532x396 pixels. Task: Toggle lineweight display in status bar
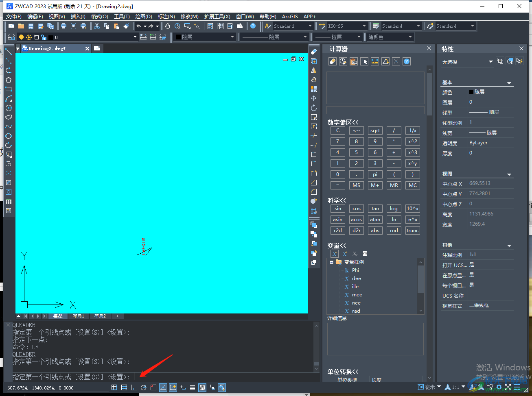193,387
